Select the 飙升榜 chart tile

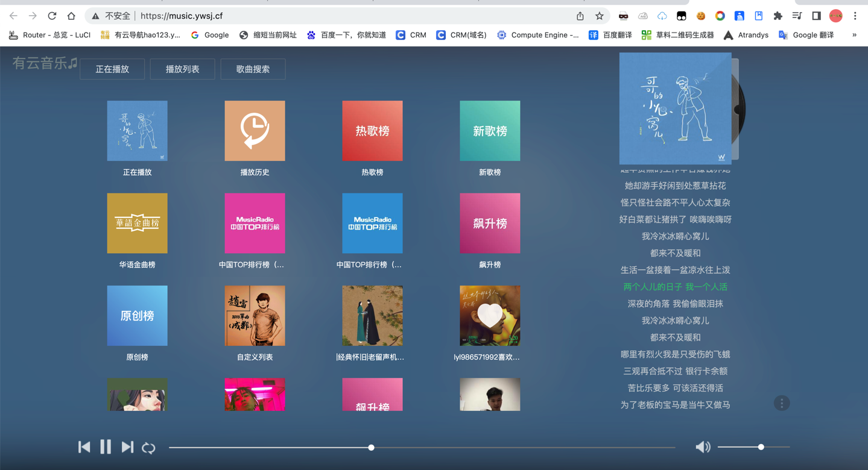490,224
